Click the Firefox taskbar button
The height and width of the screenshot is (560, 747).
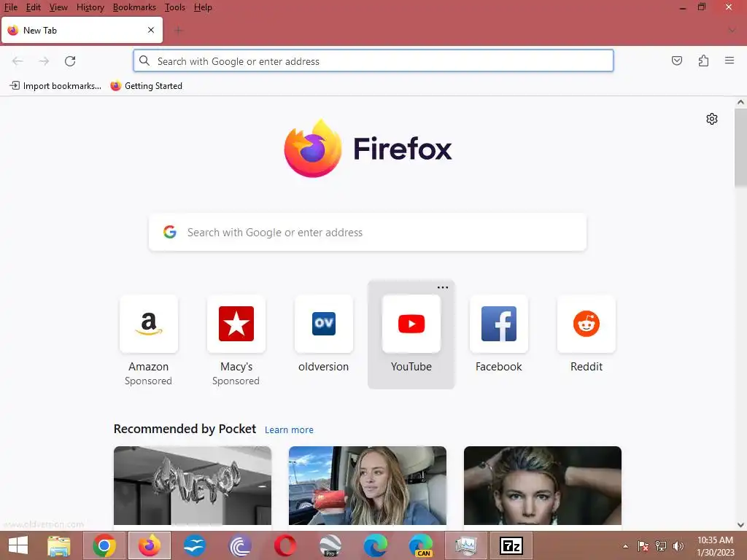[149, 545]
